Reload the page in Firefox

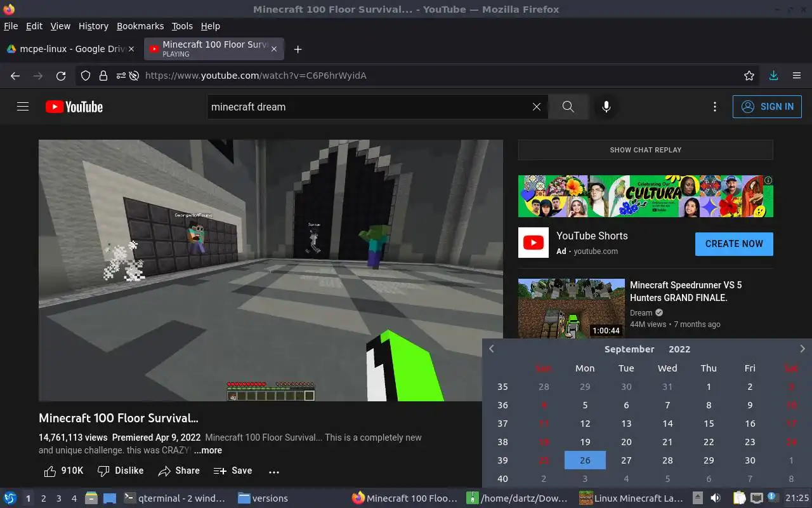(x=61, y=76)
